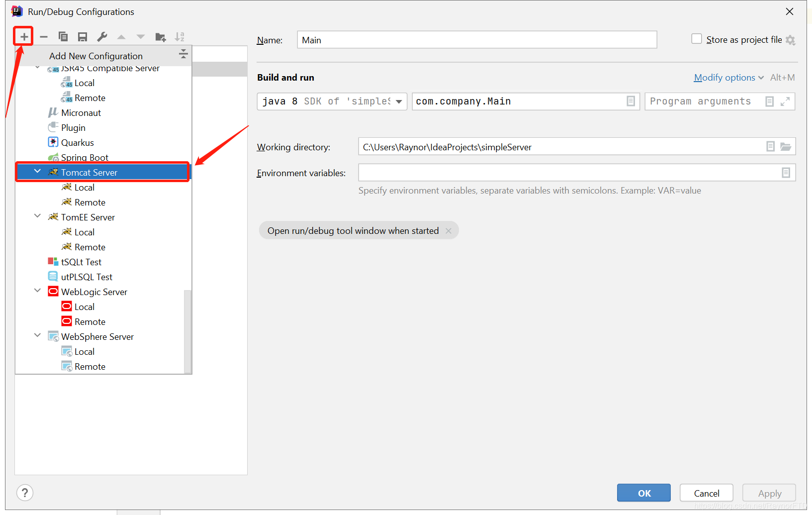Screen dimensions: 812x515
Task: Click the Cancel button
Action: 707,493
